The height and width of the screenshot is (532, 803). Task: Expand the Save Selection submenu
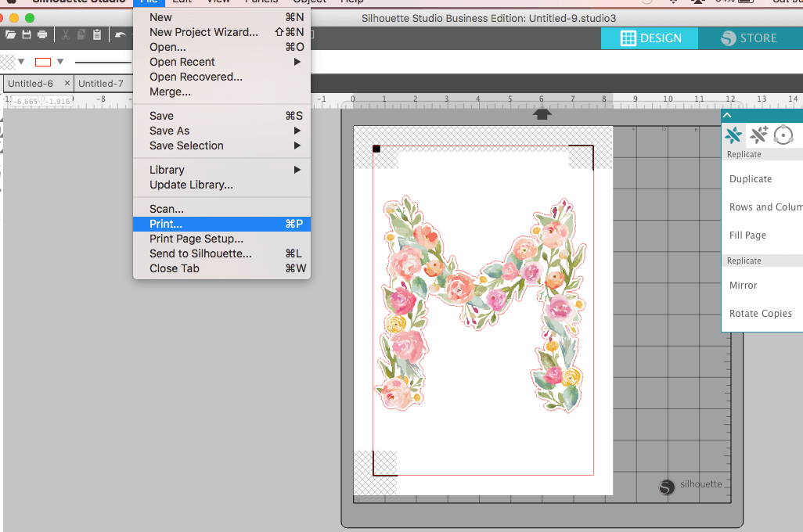click(x=297, y=146)
